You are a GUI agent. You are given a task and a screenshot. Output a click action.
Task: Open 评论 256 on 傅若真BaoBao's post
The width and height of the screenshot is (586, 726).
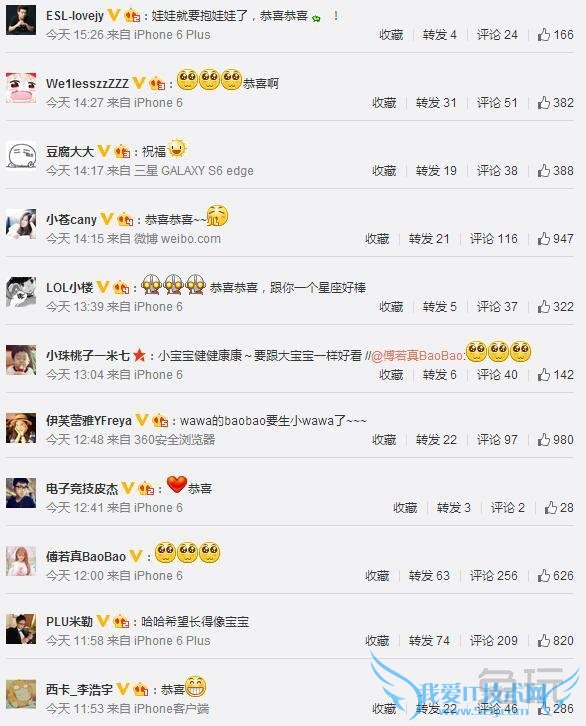click(494, 576)
